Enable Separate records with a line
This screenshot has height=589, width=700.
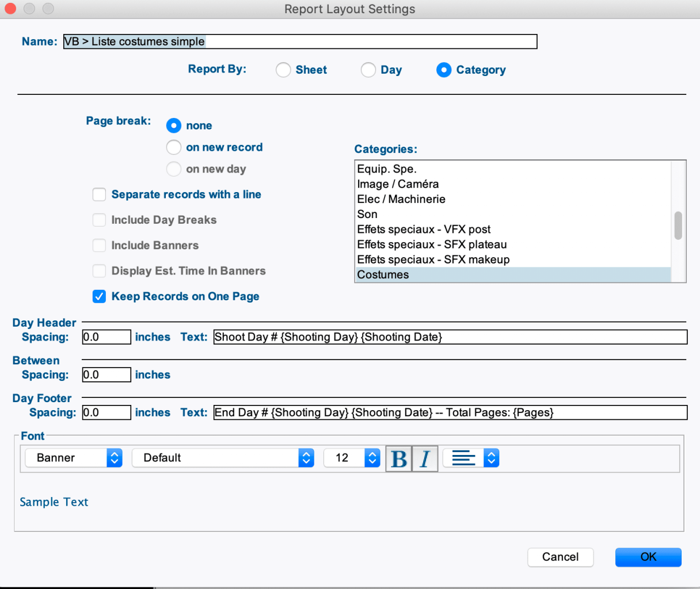coord(100,194)
